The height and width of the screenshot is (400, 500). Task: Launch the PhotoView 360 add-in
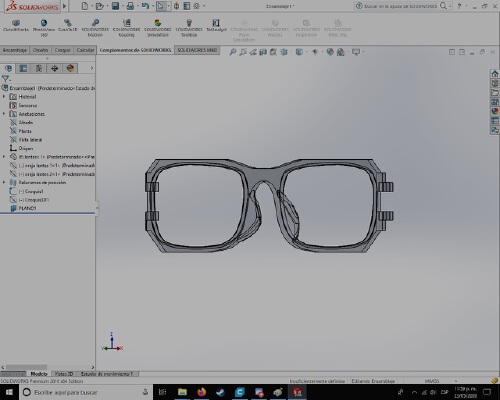click(44, 28)
